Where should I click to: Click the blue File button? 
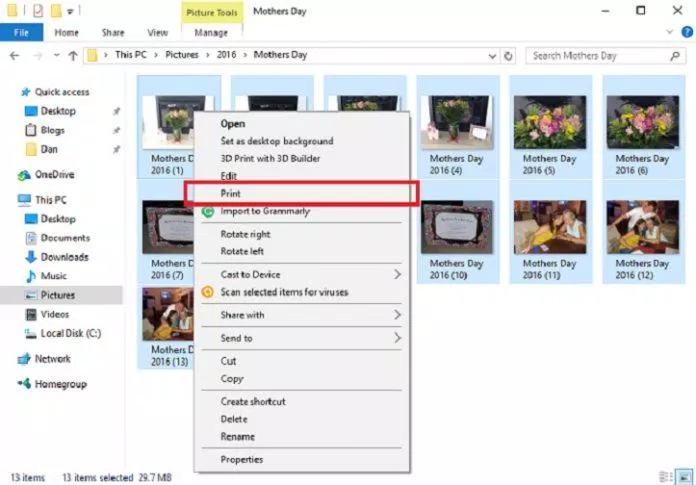20,32
